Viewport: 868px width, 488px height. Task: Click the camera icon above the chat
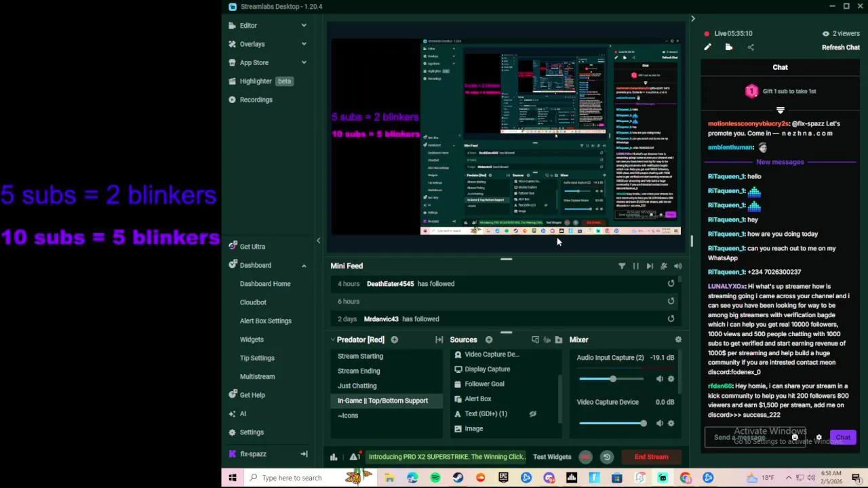point(729,47)
